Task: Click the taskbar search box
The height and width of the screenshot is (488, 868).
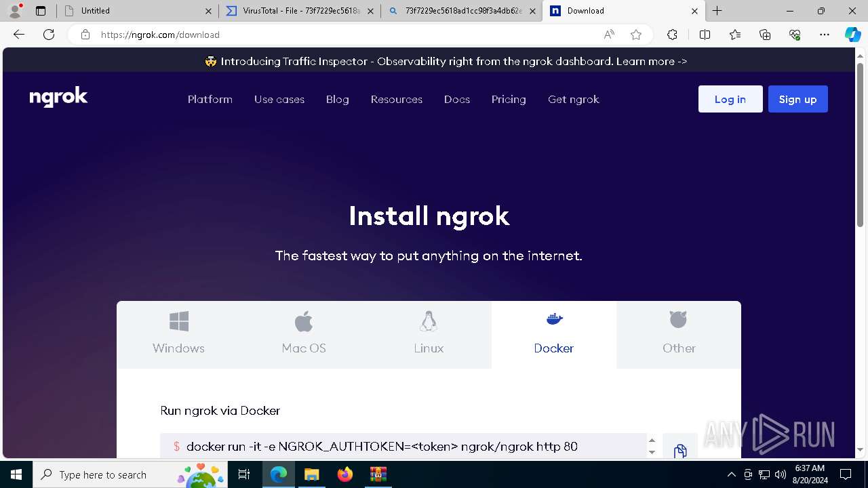Action: pos(130,474)
